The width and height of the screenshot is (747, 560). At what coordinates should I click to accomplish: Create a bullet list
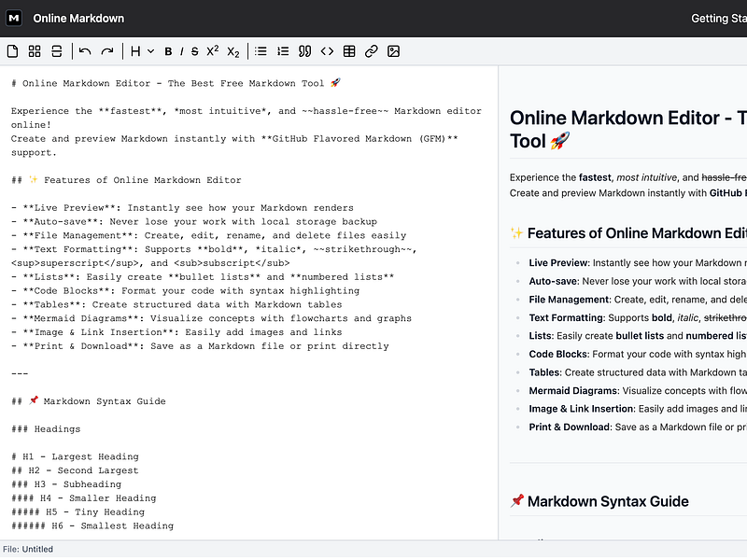260,51
